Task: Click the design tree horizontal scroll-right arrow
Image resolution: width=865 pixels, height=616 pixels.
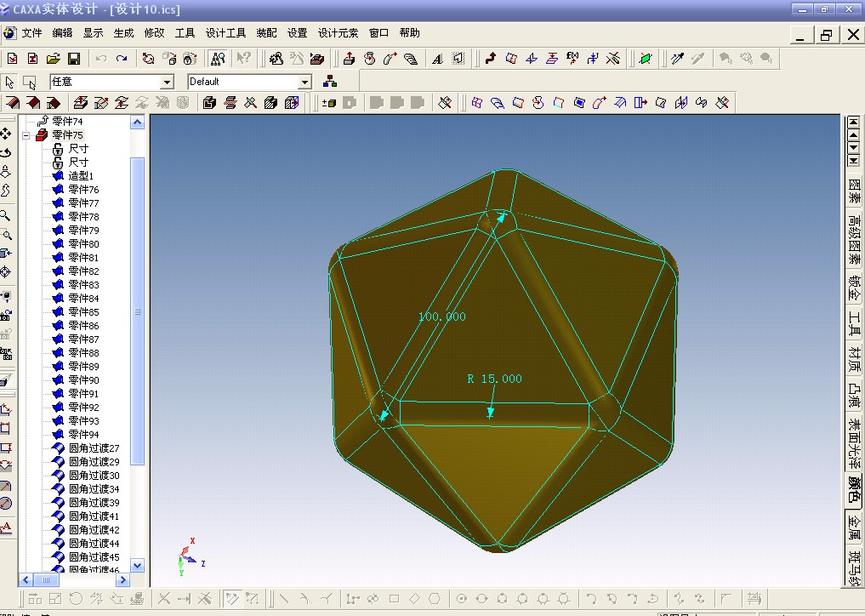Action: (x=123, y=579)
